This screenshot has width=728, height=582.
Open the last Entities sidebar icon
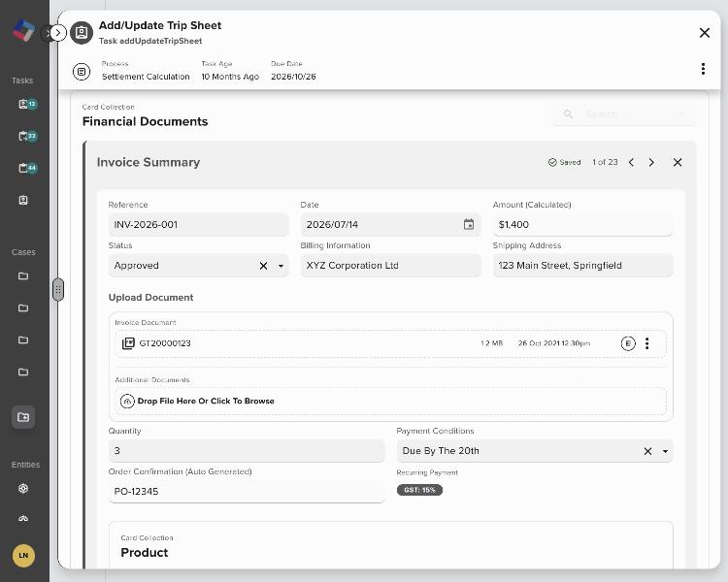[23, 518]
